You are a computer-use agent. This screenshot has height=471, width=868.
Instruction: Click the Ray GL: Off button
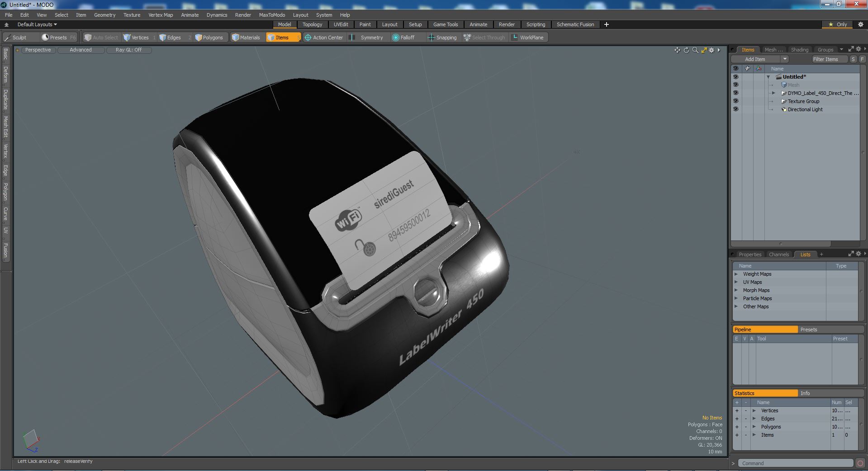pos(128,50)
